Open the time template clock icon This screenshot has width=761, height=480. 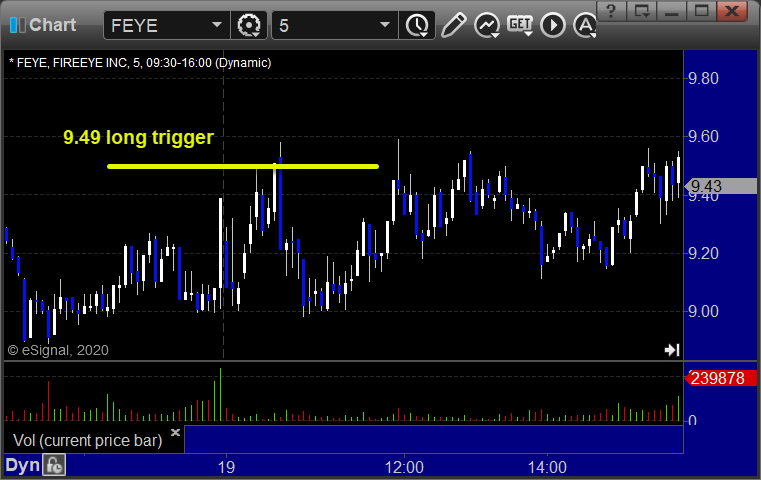[x=417, y=25]
